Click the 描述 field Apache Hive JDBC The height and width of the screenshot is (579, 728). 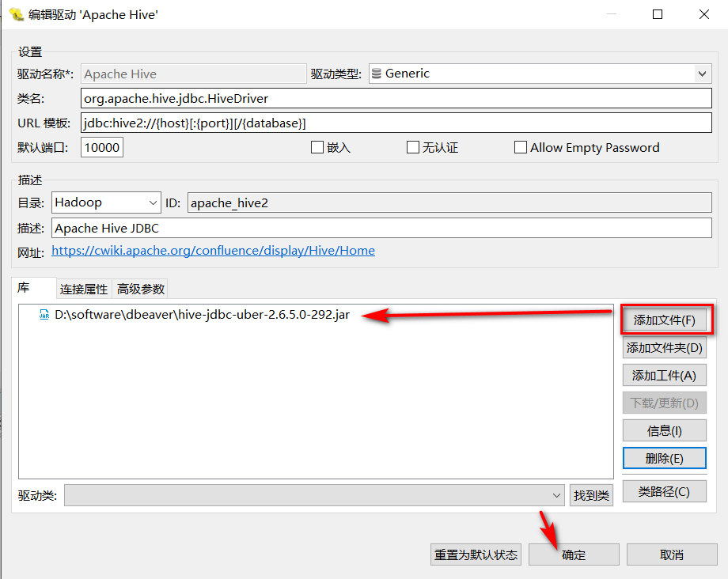point(381,229)
